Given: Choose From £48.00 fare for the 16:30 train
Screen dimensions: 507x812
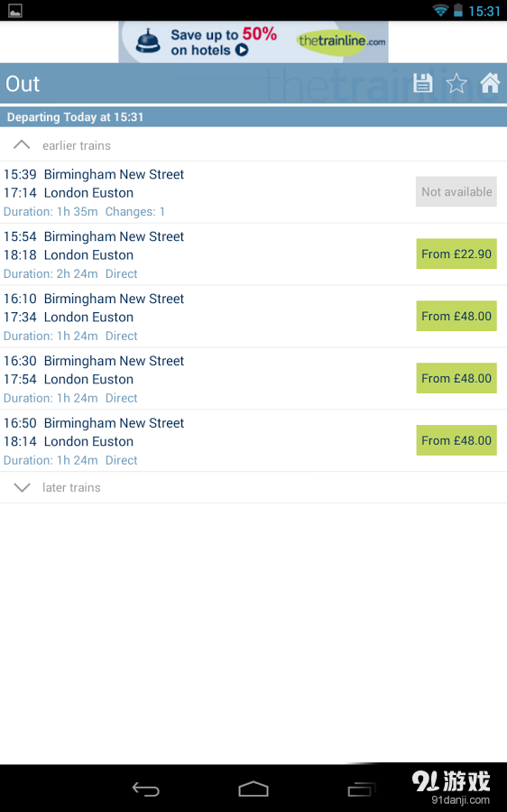Looking at the screenshot, I should coord(456,378).
